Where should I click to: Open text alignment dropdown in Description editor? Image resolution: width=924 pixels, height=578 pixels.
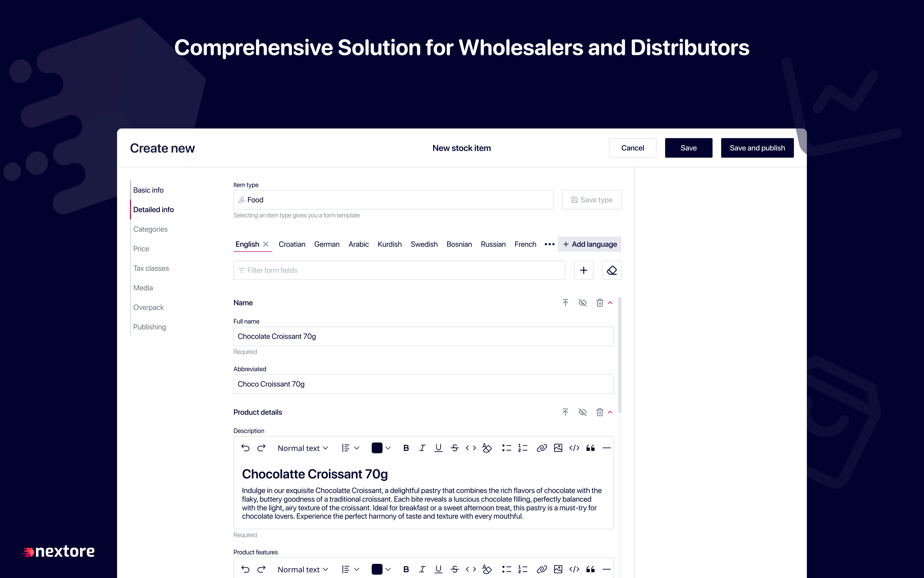[x=350, y=448]
